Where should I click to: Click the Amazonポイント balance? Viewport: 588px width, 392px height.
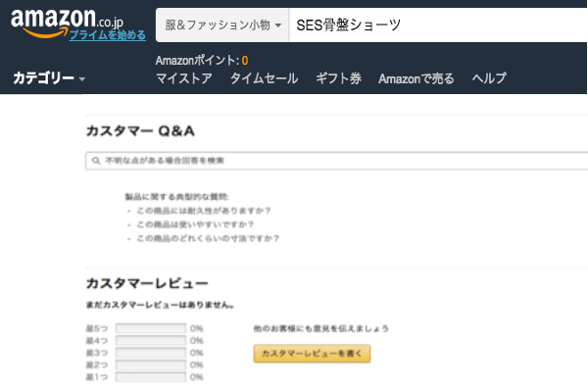(202, 61)
